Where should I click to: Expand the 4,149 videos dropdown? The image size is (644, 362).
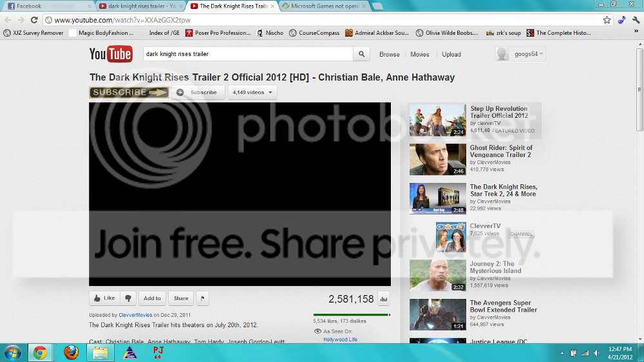point(252,93)
